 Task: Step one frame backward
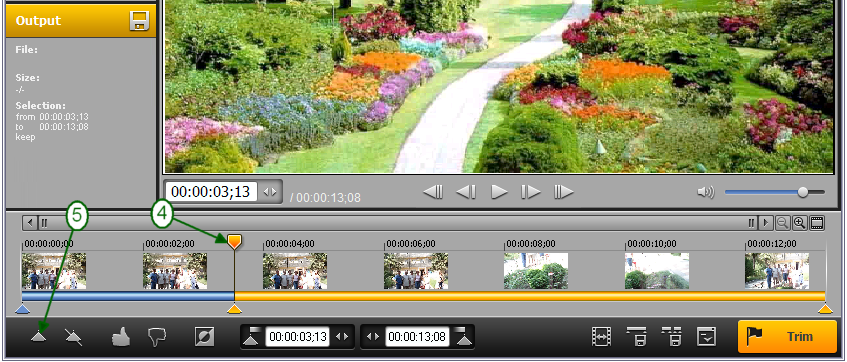pos(466,192)
